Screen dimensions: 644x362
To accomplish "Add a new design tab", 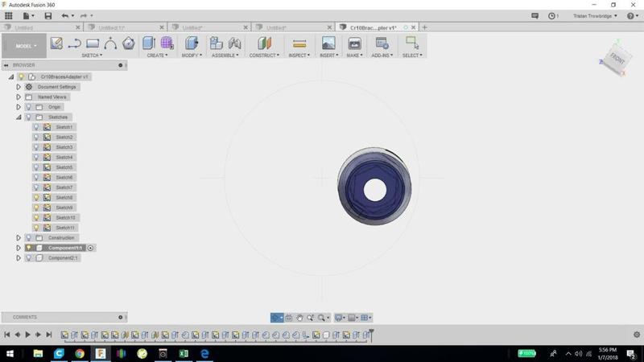I will pyautogui.click(x=425, y=27).
